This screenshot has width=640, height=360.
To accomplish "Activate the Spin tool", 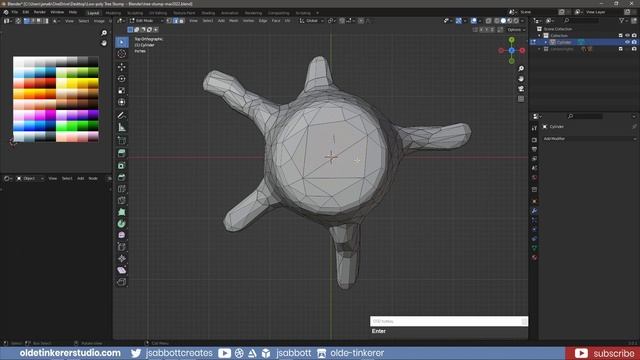I will [x=122, y=224].
